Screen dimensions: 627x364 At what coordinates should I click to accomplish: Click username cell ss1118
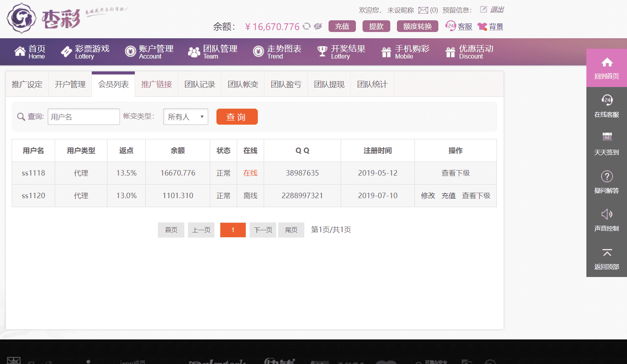[33, 173]
